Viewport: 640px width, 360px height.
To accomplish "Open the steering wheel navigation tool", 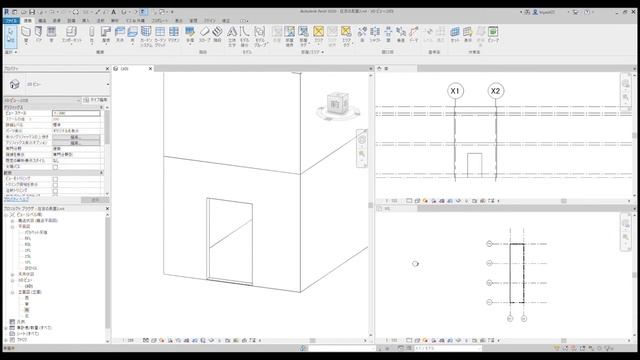I will click(x=362, y=140).
